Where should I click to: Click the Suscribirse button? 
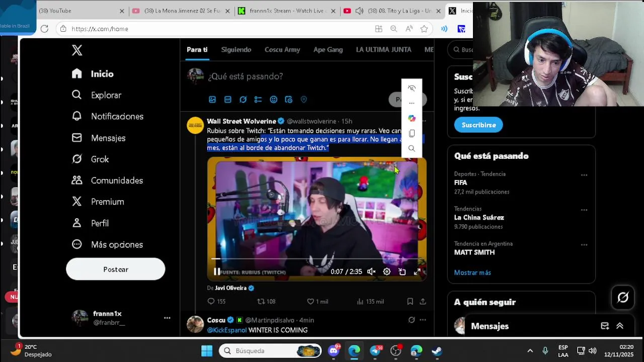coord(478,125)
